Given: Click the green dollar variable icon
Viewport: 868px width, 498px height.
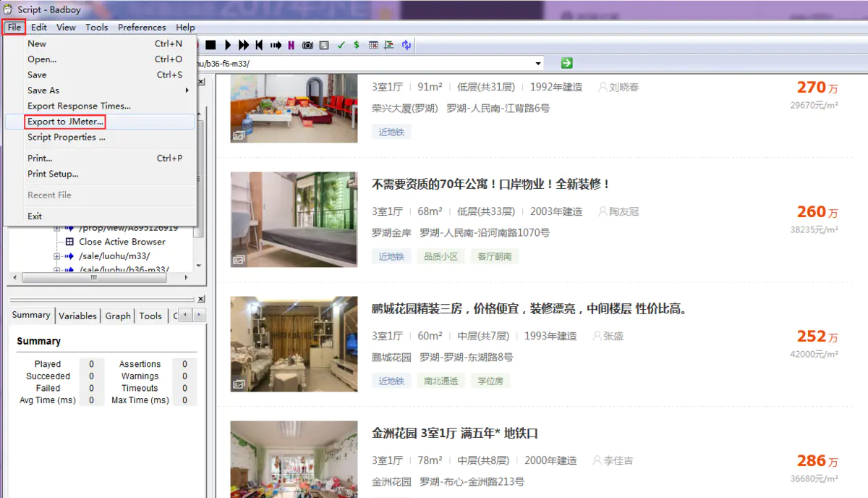Looking at the screenshot, I should click(x=357, y=45).
